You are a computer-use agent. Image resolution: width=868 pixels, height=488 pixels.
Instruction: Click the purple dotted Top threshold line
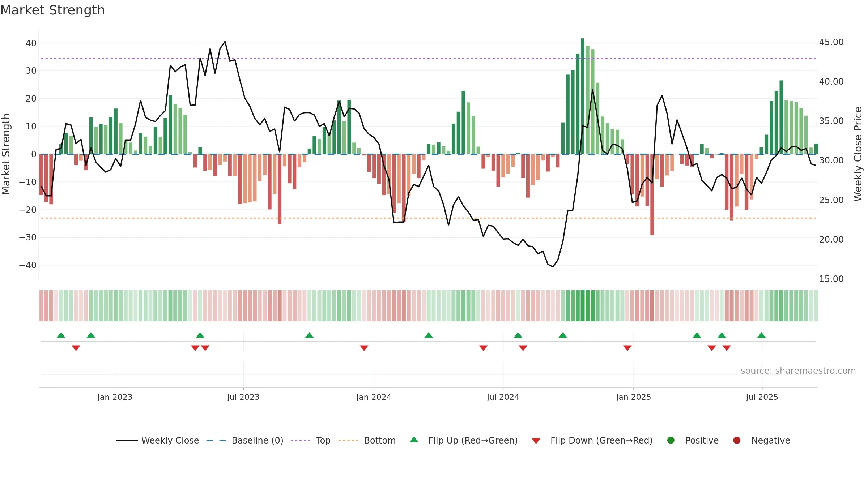point(429,59)
